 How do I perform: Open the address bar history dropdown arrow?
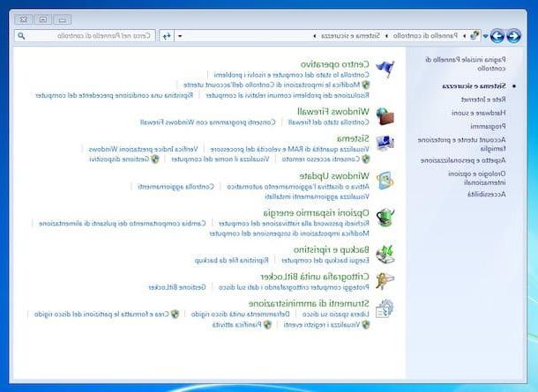[180, 35]
